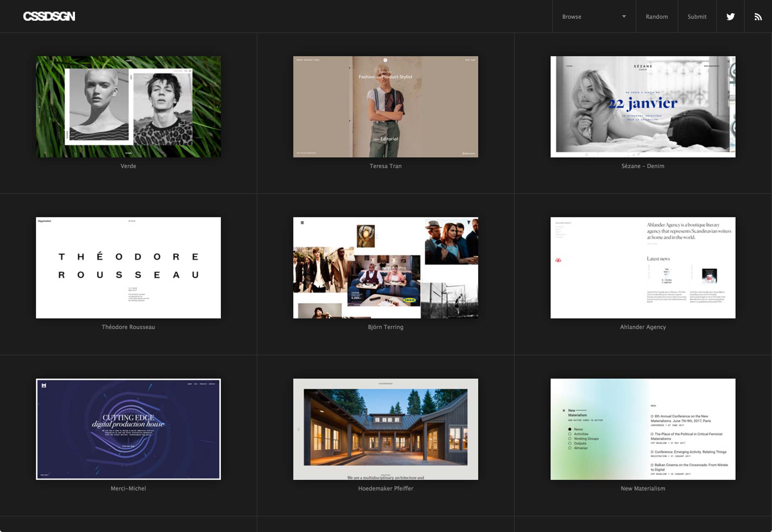Click the Sézane – Denim title link

tap(643, 165)
